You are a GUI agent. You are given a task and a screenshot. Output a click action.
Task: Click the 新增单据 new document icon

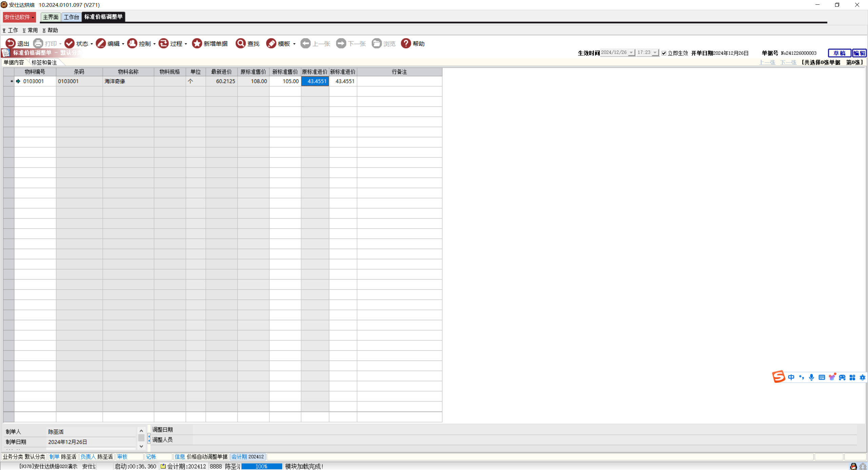197,43
